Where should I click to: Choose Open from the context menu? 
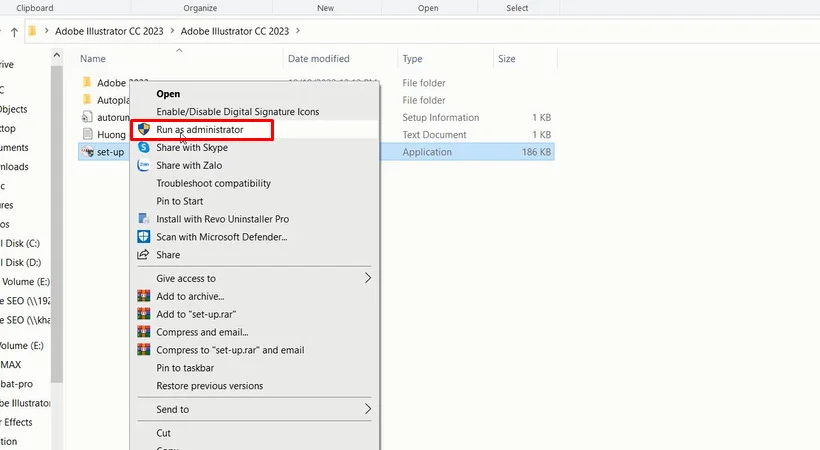168,94
